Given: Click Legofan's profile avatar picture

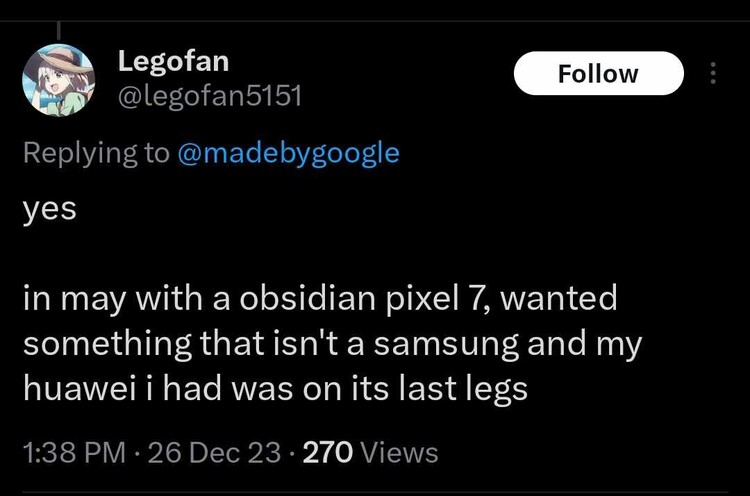Looking at the screenshot, I should pyautogui.click(x=58, y=80).
